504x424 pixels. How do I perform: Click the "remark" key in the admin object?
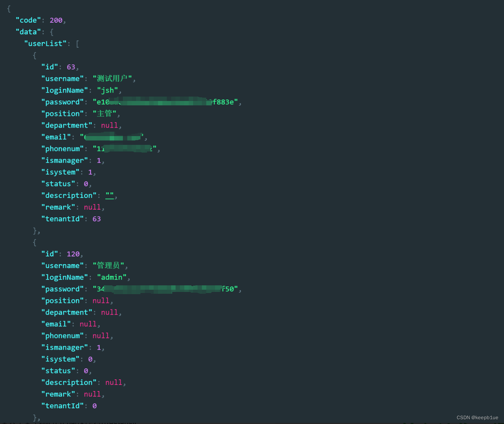pos(58,395)
